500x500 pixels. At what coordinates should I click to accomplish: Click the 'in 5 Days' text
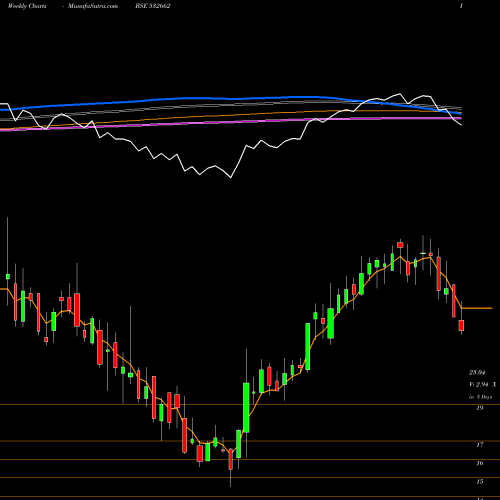[x=480, y=397]
